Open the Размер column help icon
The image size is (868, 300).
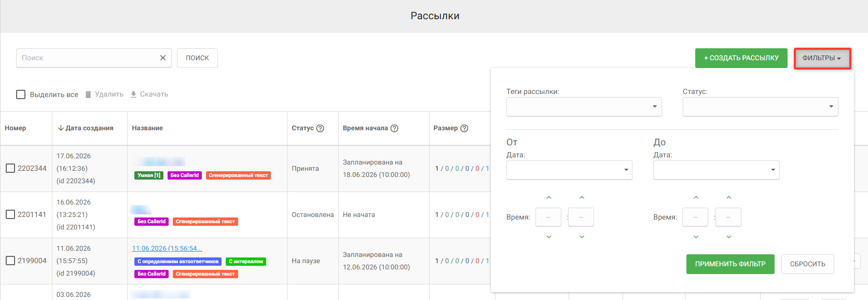[x=464, y=128]
